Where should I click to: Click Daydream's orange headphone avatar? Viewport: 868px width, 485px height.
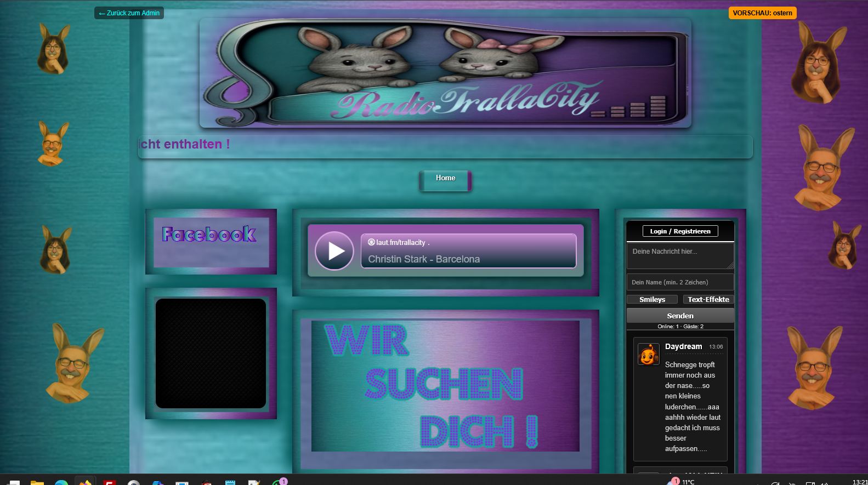click(648, 355)
